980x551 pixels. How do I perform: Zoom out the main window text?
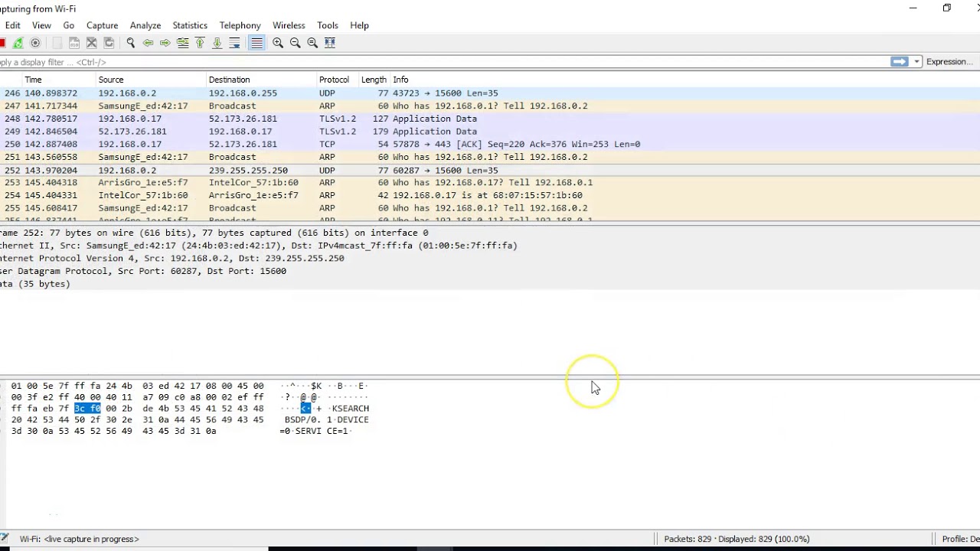click(x=296, y=43)
